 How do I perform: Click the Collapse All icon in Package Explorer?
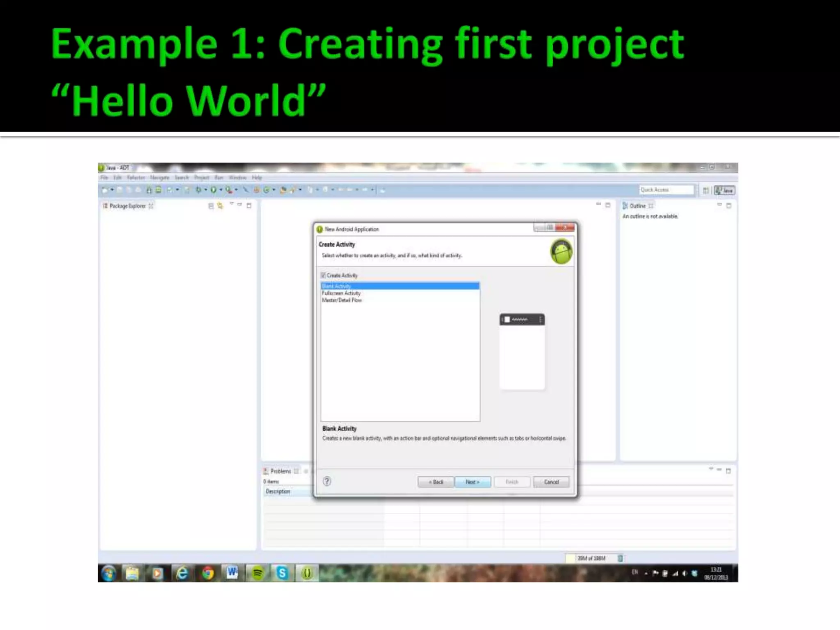(211, 206)
